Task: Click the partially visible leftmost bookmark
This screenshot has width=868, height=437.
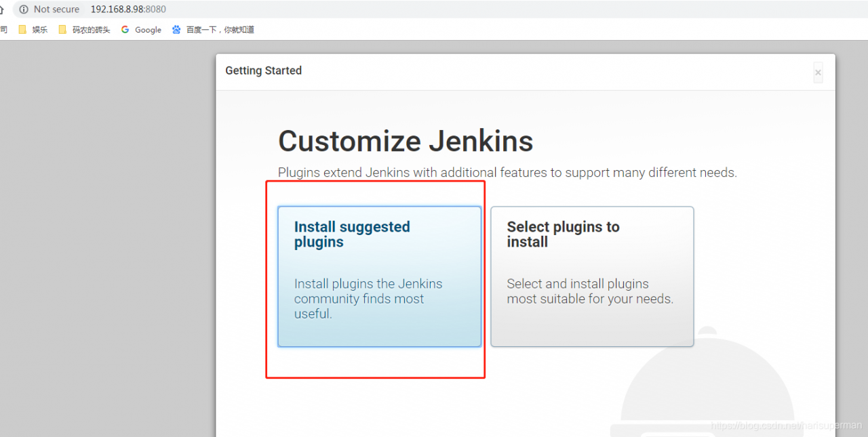Action: click(x=3, y=30)
